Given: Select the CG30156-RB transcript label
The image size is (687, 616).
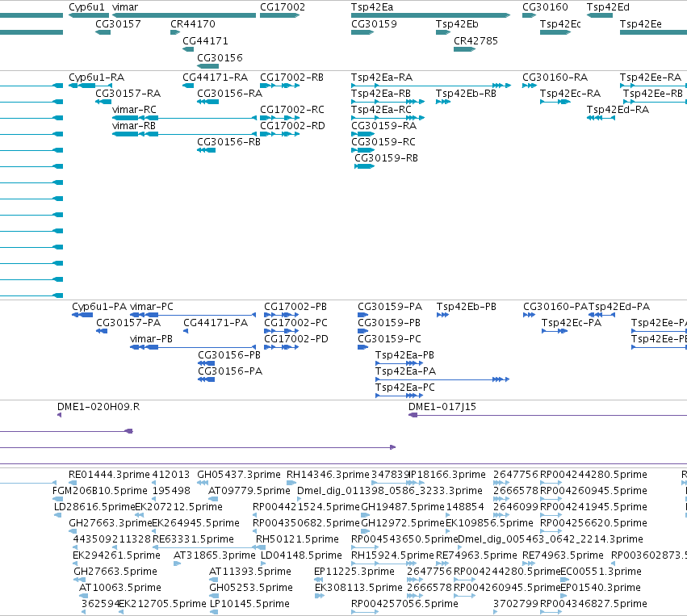Looking at the screenshot, I should pos(228,142).
